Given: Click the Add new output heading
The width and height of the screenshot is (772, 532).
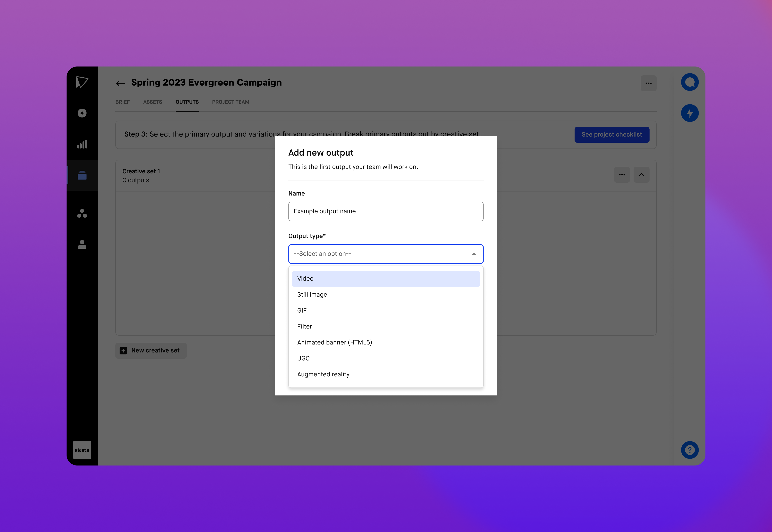Looking at the screenshot, I should click(321, 153).
